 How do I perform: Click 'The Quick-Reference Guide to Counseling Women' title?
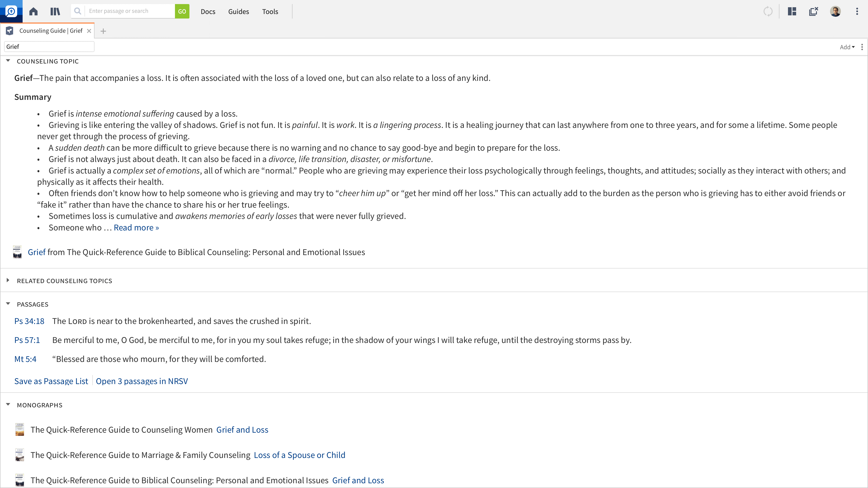tap(122, 430)
